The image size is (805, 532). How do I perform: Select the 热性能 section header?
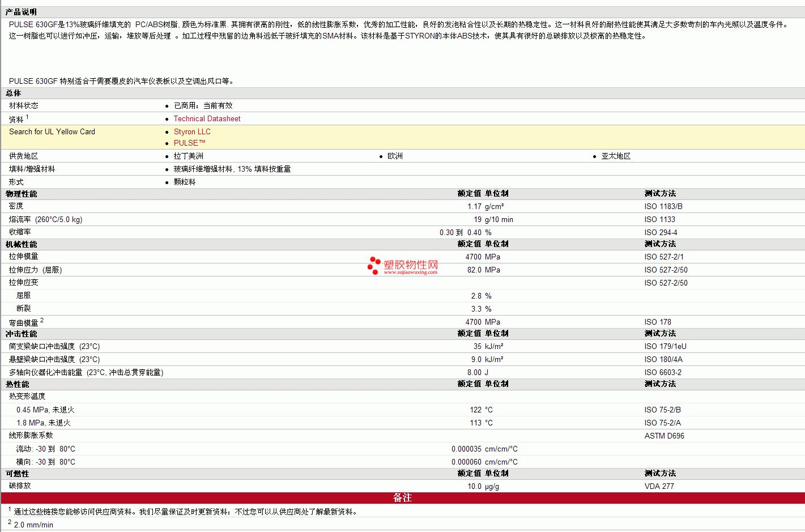[18, 385]
